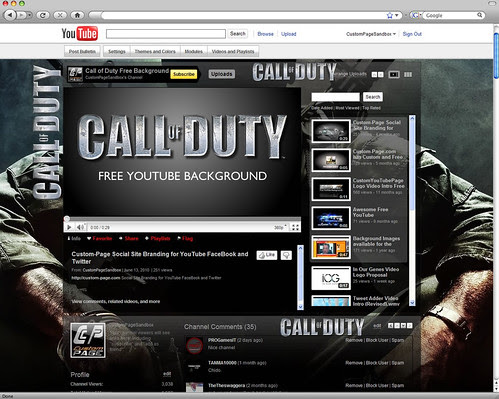Open the Videos and Playlists tab
This screenshot has height=399, width=499.
tap(233, 51)
